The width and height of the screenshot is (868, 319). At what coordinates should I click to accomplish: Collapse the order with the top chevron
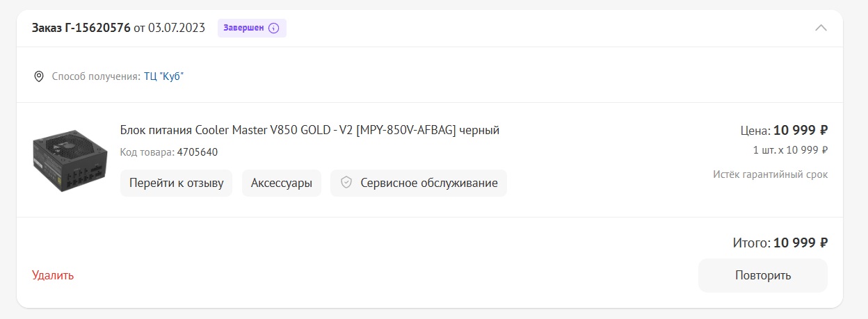point(821,28)
